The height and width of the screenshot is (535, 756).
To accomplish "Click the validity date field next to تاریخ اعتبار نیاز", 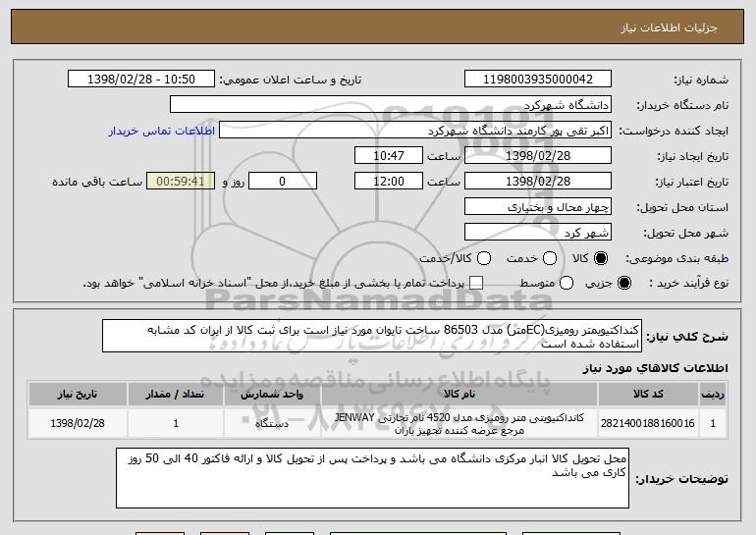I will 538,182.
